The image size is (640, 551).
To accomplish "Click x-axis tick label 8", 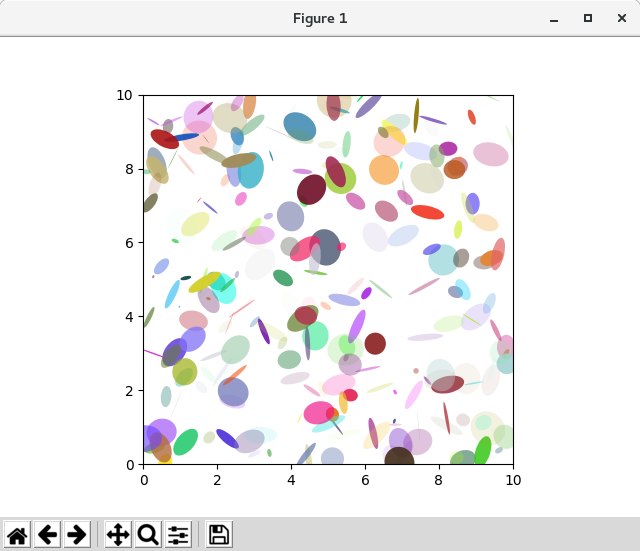I will [x=439, y=480].
